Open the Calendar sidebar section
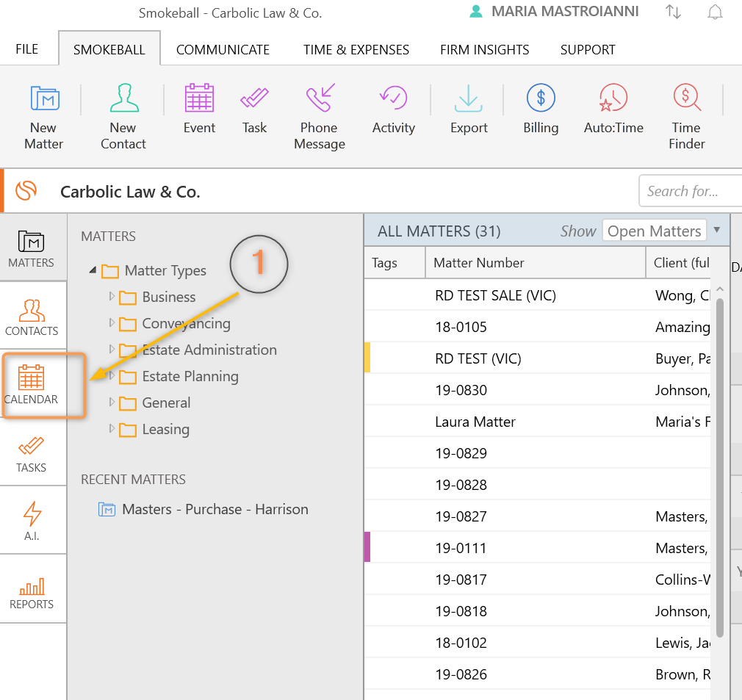 click(x=32, y=385)
